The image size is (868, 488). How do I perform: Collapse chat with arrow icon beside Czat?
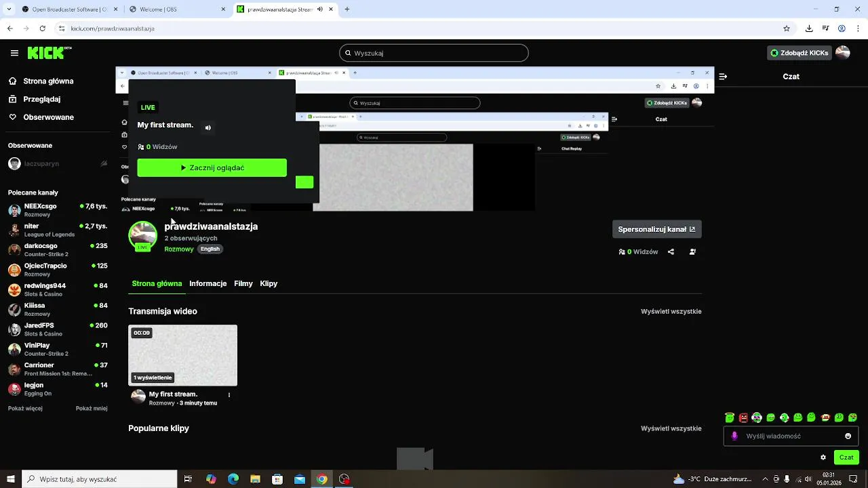tap(723, 77)
